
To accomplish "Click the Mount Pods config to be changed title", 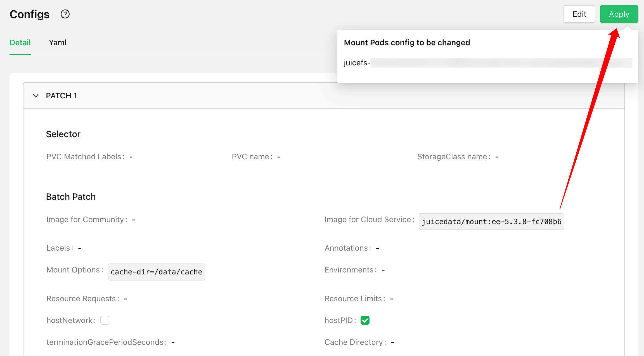I will [407, 42].
